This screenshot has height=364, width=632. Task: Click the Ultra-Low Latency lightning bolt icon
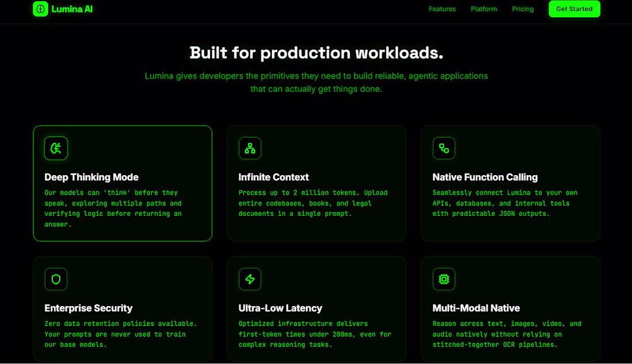(250, 279)
